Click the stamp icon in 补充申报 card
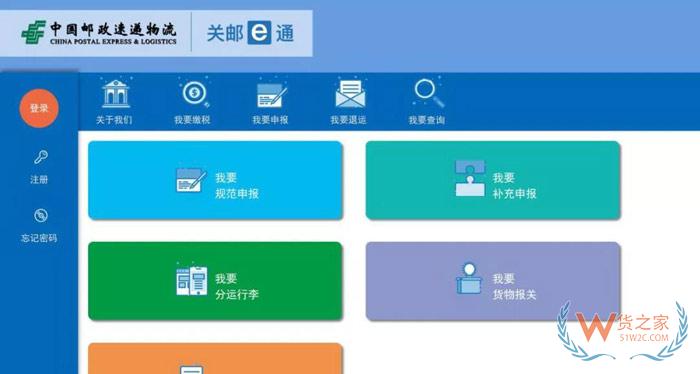 470,179
